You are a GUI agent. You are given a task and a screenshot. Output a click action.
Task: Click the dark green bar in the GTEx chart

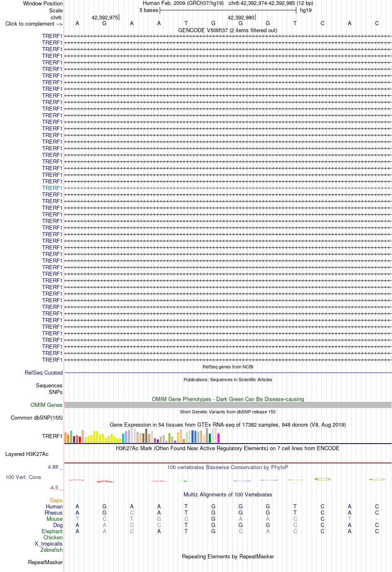(x=210, y=438)
